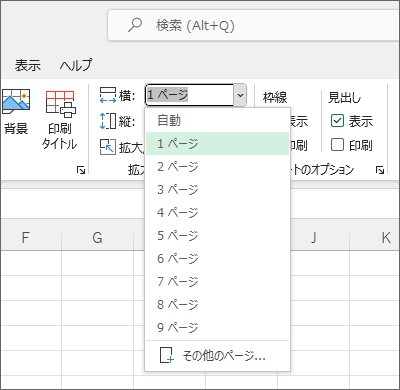Image resolution: width=400 pixels, height=390 pixels.
Task: Enable headings 印刷 checkbox
Action: 337,145
